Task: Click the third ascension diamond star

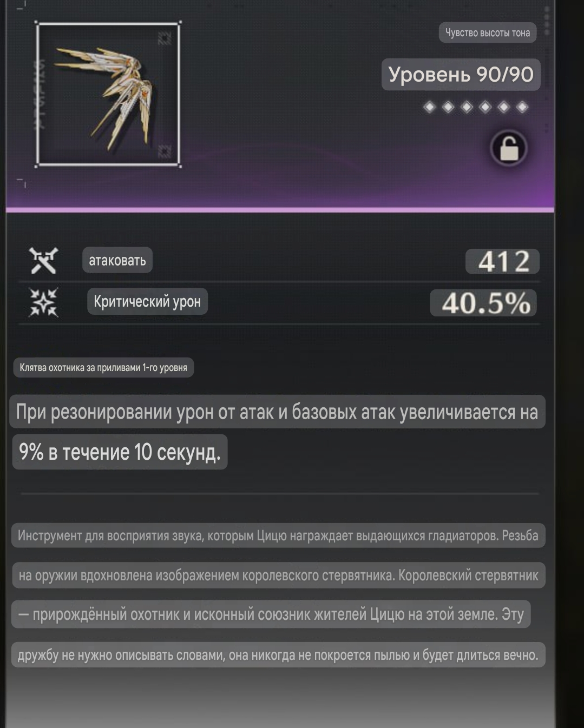Action: click(x=467, y=107)
